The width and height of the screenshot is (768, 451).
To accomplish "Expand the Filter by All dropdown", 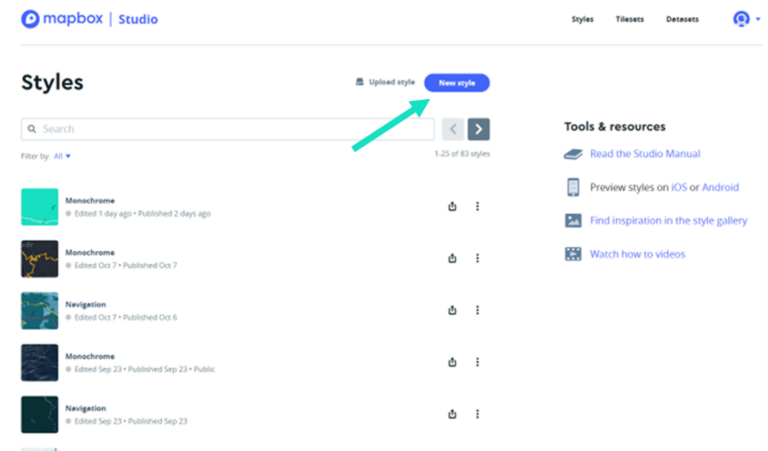I will tap(62, 156).
